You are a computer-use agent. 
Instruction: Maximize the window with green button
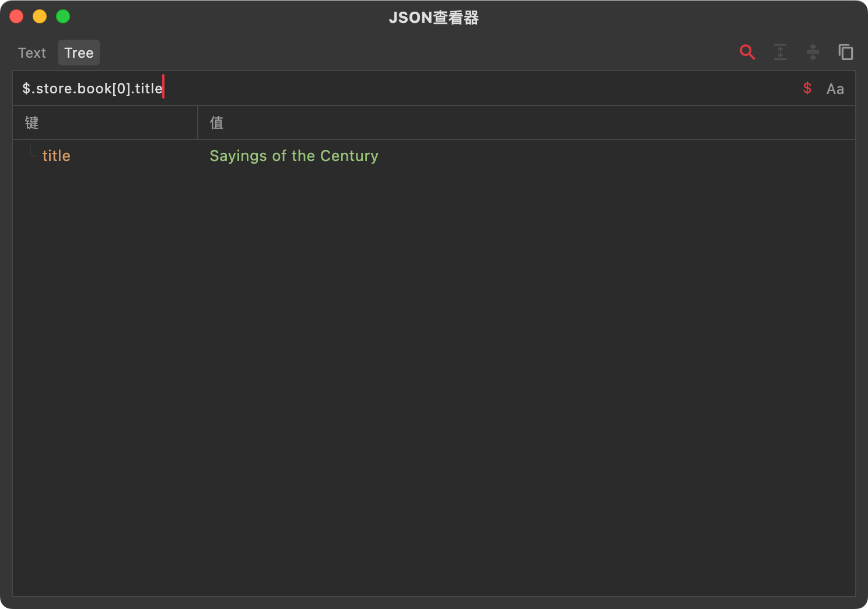63,17
